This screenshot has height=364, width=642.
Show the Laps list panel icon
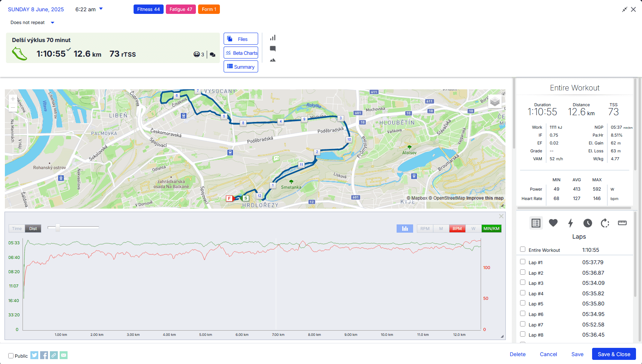click(x=536, y=223)
